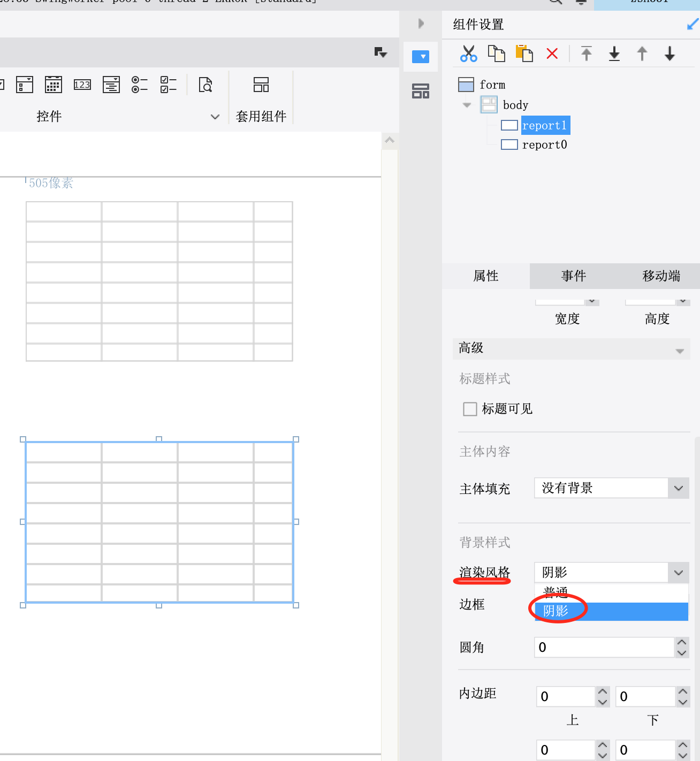Switch to the 事件 tab
The height and width of the screenshot is (761, 700).
574,276
